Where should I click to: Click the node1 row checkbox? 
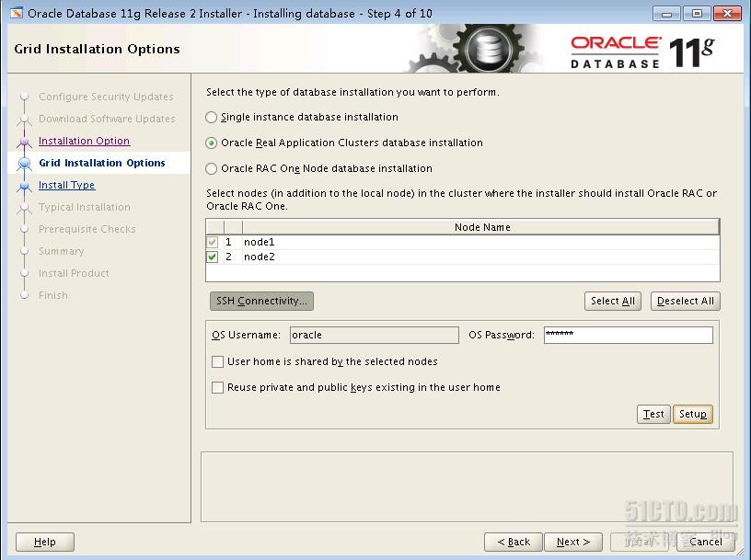213,242
